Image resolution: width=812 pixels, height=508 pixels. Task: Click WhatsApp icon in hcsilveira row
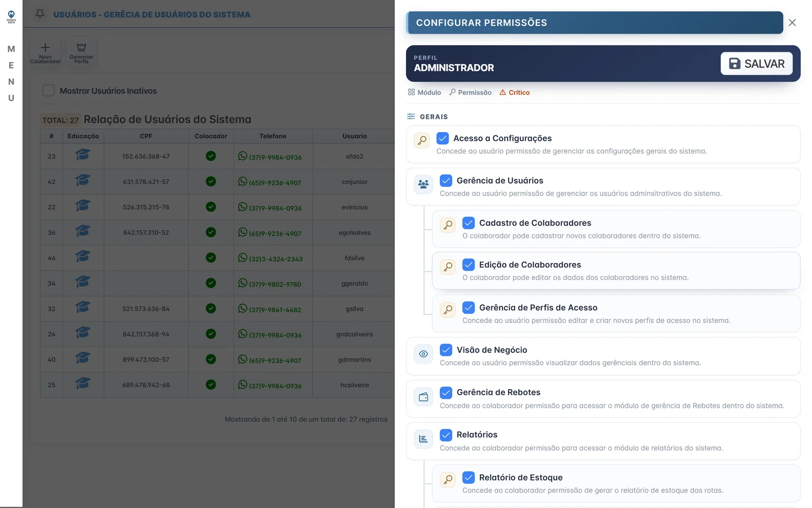point(243,385)
